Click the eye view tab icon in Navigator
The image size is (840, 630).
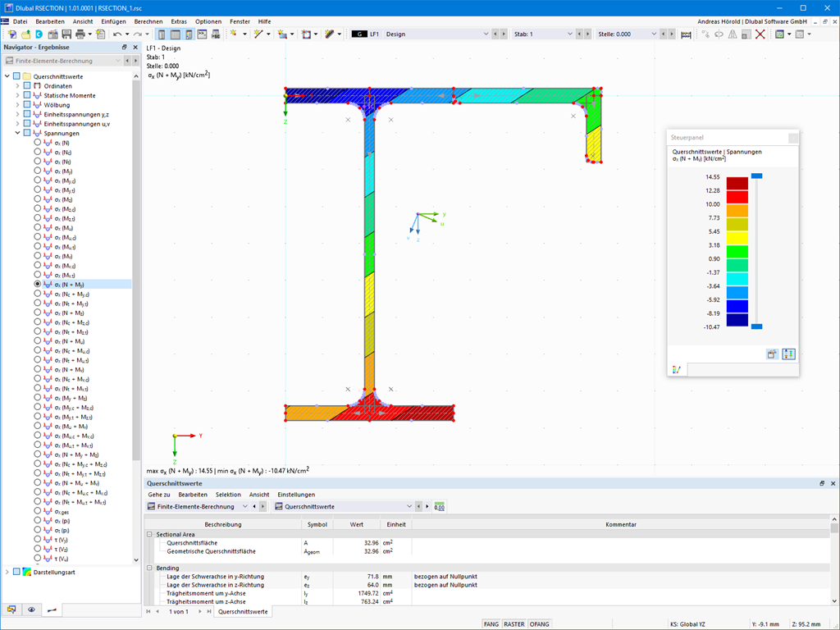point(32,609)
